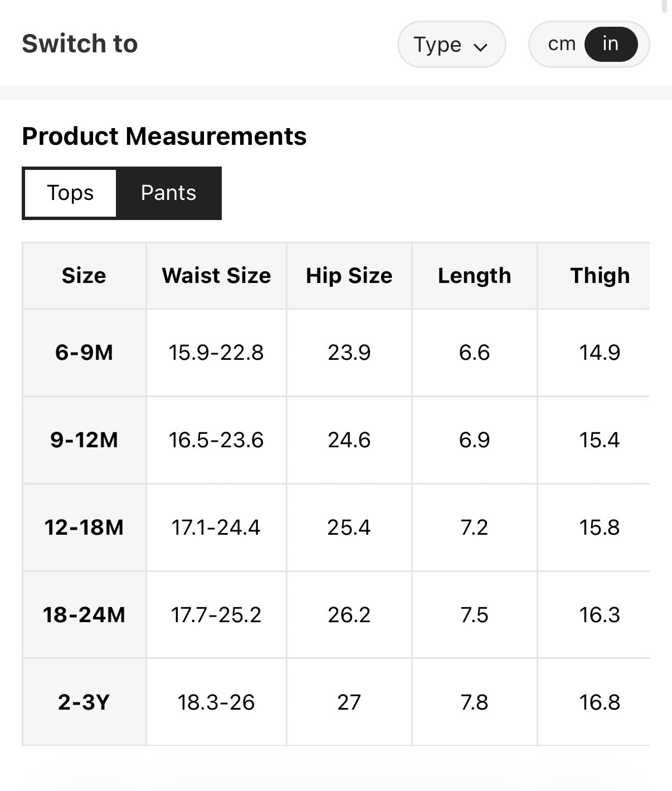Click the 9-12M size label

coord(84,440)
